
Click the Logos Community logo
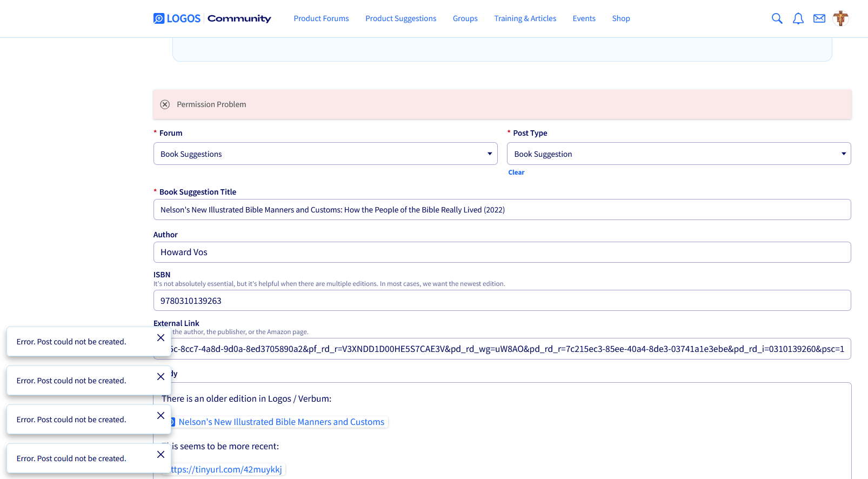pos(212,18)
